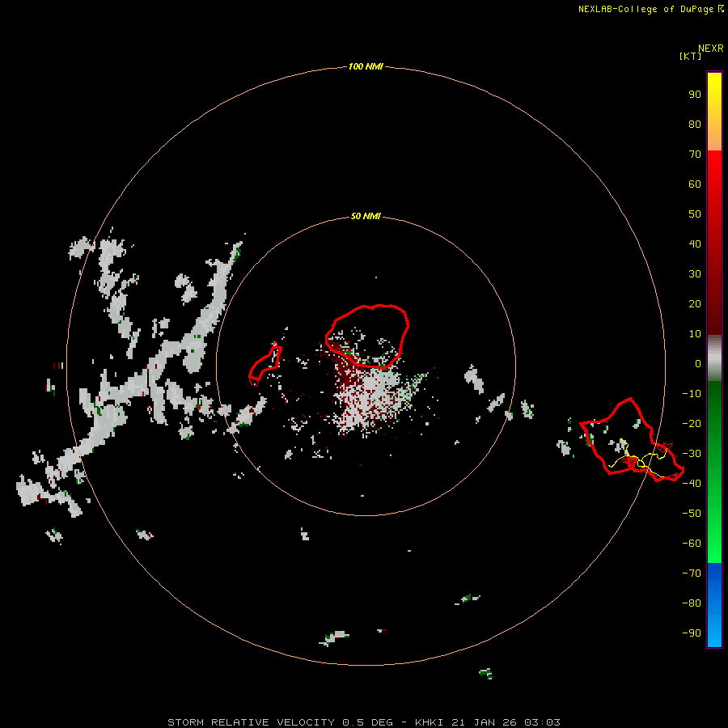
Task: Click the 20 value on velocity scale
Action: 695,304
